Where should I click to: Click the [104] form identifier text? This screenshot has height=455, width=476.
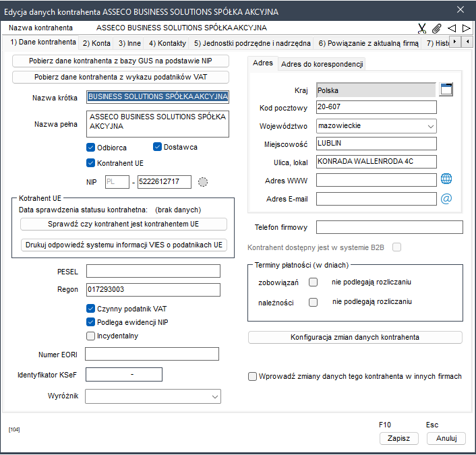pyautogui.click(x=14, y=429)
